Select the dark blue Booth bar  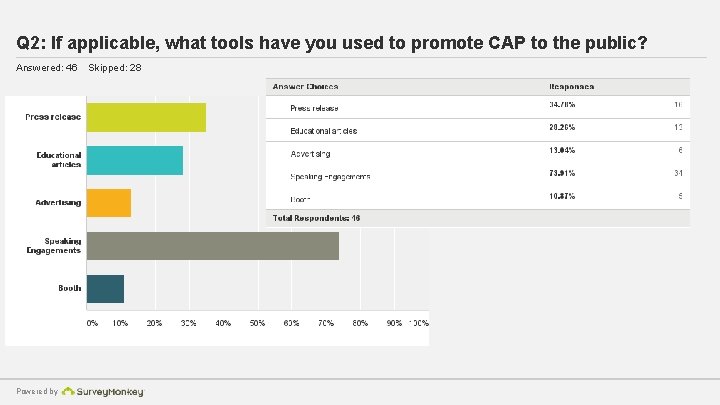[105, 289]
